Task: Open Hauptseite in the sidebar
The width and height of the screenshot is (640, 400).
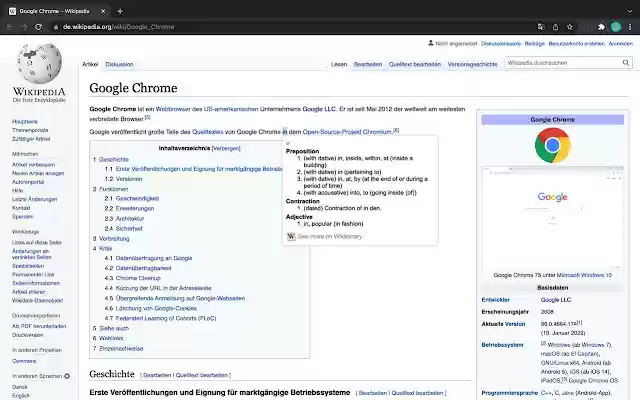Action: click(25, 122)
